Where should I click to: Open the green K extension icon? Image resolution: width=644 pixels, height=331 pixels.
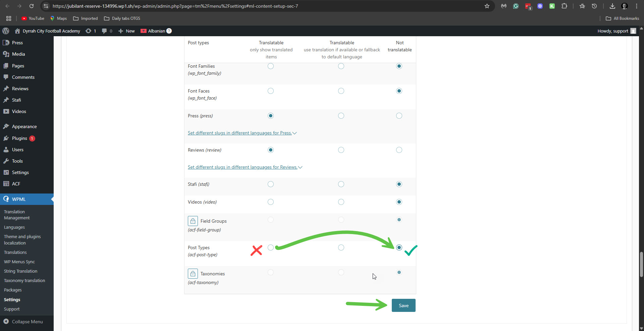coord(552,6)
